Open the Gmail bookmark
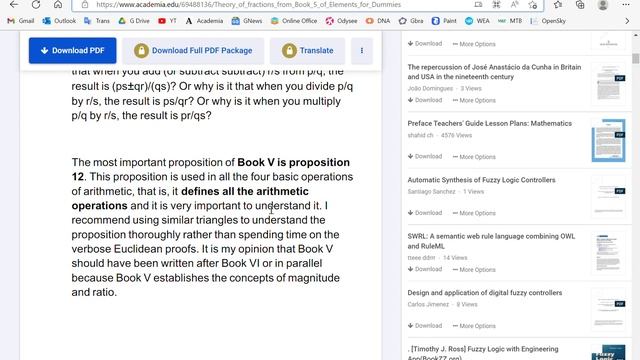640x360 pixels. tap(21, 21)
